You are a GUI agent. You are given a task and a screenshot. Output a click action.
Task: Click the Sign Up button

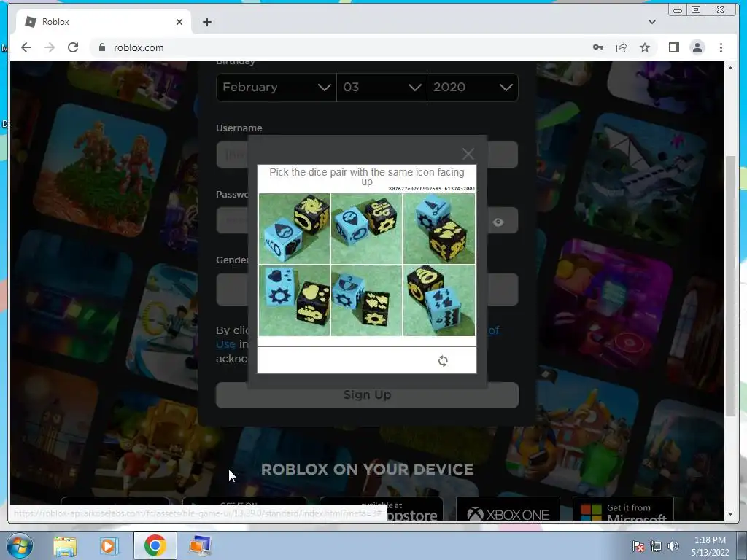pyautogui.click(x=367, y=394)
